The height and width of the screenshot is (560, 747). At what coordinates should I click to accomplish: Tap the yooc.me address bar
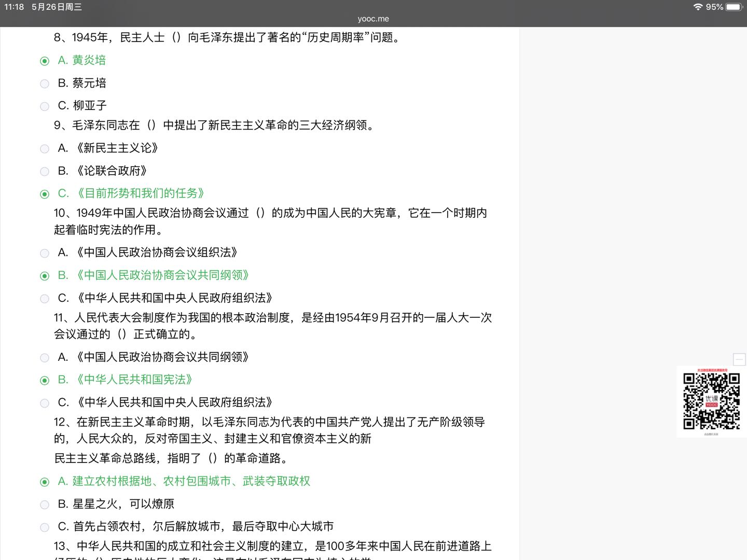click(373, 19)
